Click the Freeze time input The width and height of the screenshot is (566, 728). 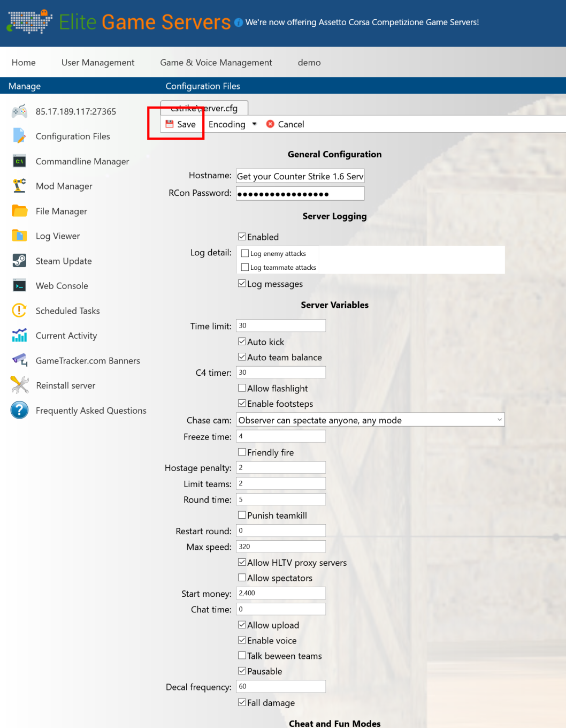coord(281,436)
